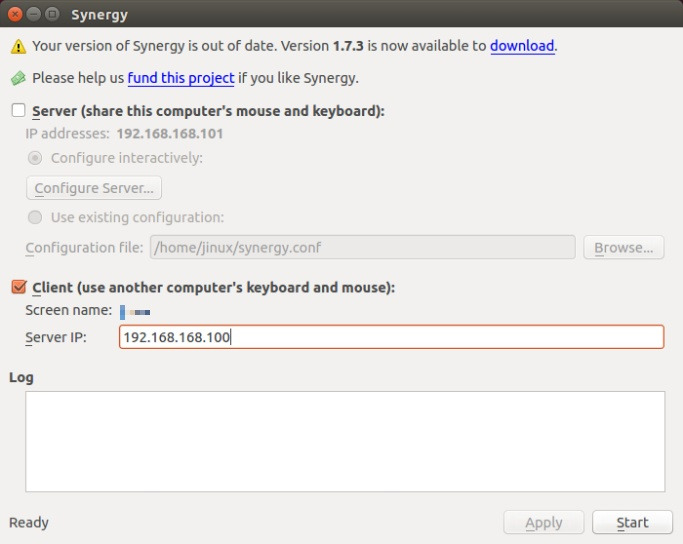Enable the Server checkbox
Viewport: 683px width, 544px height.
[x=18, y=110]
